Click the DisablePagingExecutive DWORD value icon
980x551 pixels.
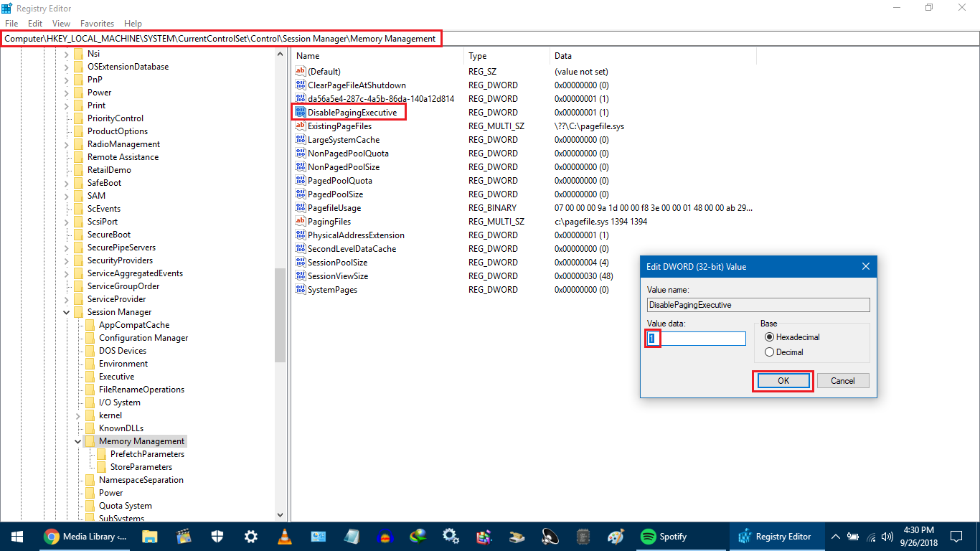pyautogui.click(x=301, y=113)
